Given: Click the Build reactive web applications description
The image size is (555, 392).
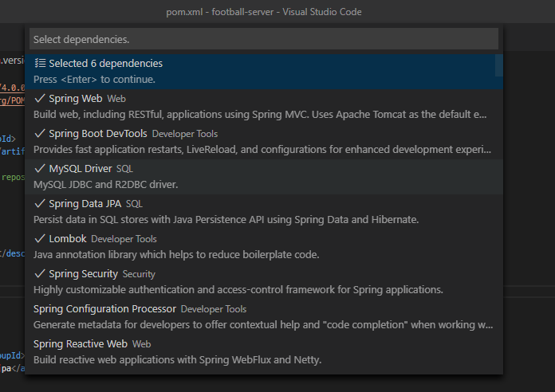Looking at the screenshot, I should [x=178, y=360].
